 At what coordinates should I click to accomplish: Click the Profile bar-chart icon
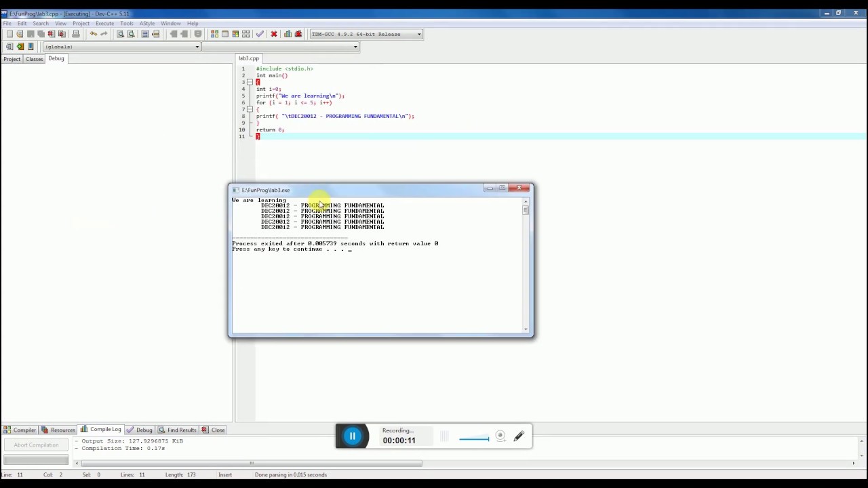click(288, 34)
